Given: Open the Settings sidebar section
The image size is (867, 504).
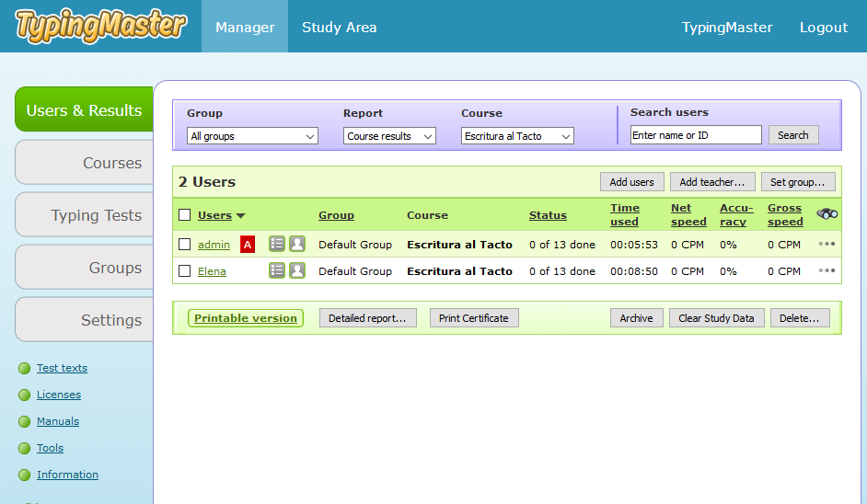Looking at the screenshot, I should point(84,319).
